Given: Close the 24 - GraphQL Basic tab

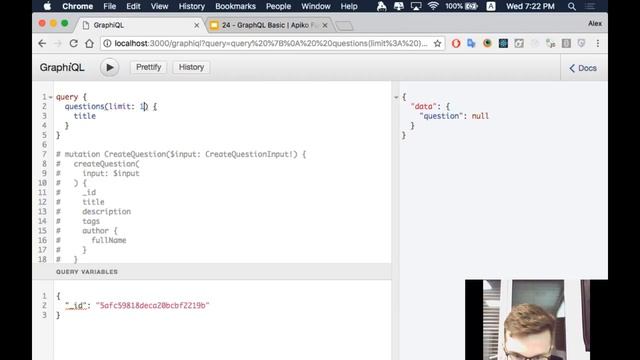Looking at the screenshot, I should pos(325,25).
